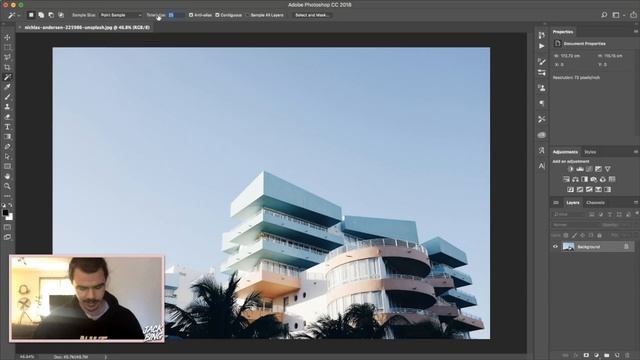Toggle the Contiguous checkbox
Viewport: 640px width, 360px height.
[217, 15]
